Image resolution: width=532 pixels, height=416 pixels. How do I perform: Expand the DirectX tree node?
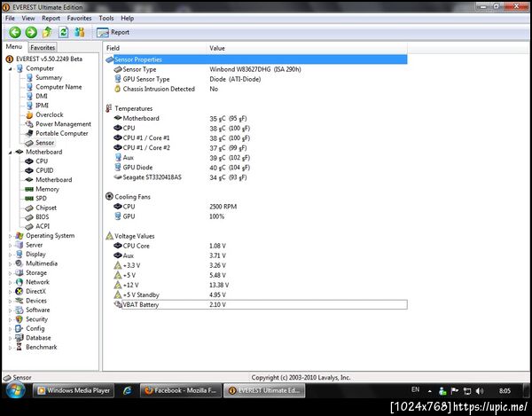coord(10,292)
